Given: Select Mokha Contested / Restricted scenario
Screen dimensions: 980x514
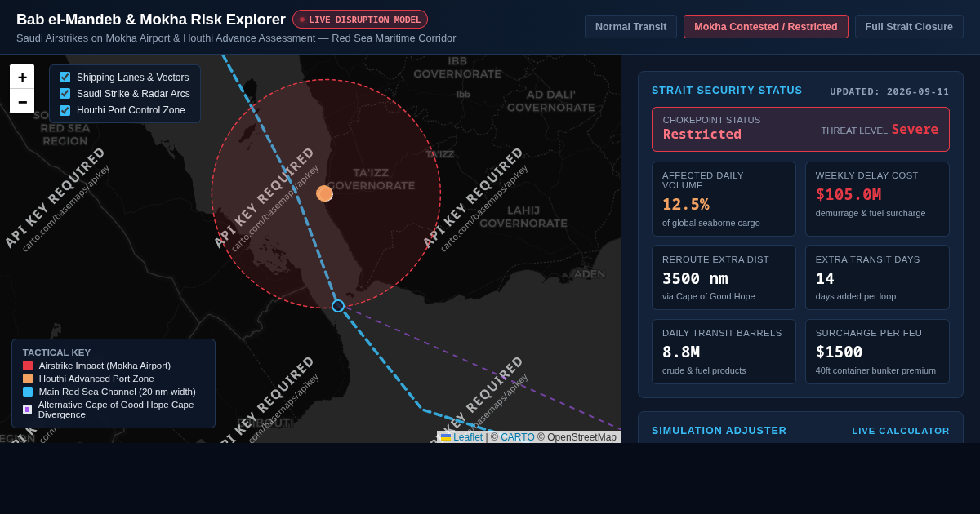Looking at the screenshot, I should tap(766, 26).
